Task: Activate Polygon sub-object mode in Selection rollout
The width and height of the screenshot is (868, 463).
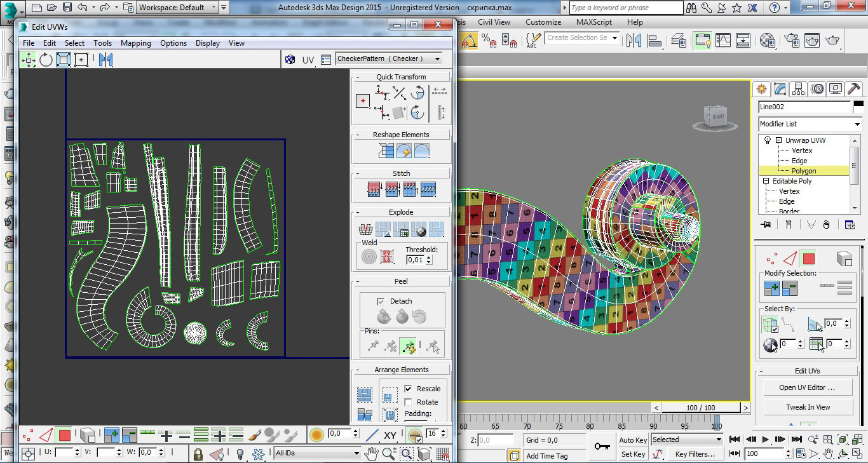Action: [808, 258]
